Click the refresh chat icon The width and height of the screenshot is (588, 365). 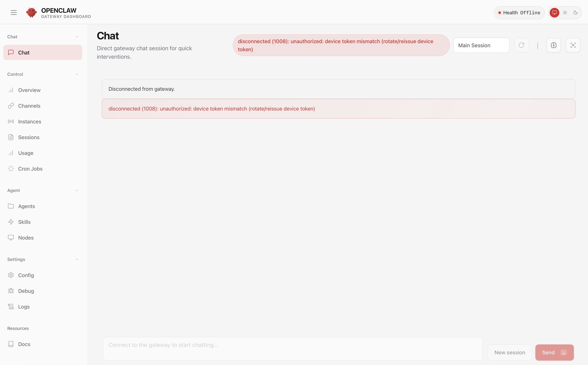521,45
